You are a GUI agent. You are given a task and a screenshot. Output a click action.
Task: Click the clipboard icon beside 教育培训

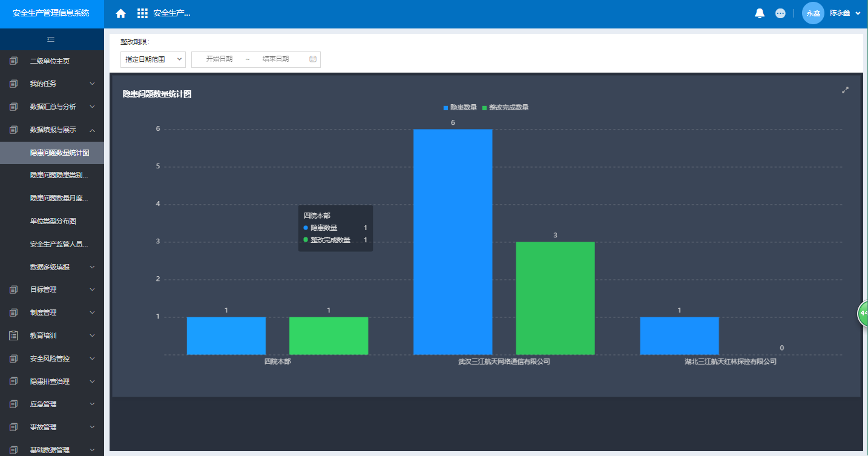coord(14,335)
